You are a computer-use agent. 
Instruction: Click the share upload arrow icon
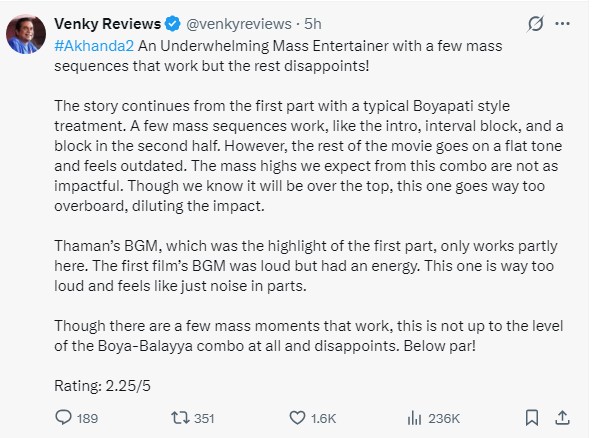coord(563,415)
